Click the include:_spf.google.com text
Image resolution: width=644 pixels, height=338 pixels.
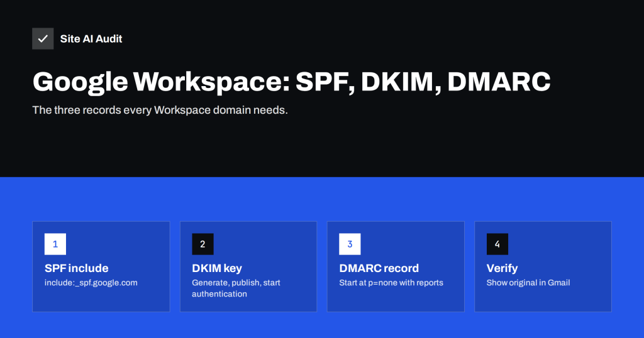coord(91,283)
